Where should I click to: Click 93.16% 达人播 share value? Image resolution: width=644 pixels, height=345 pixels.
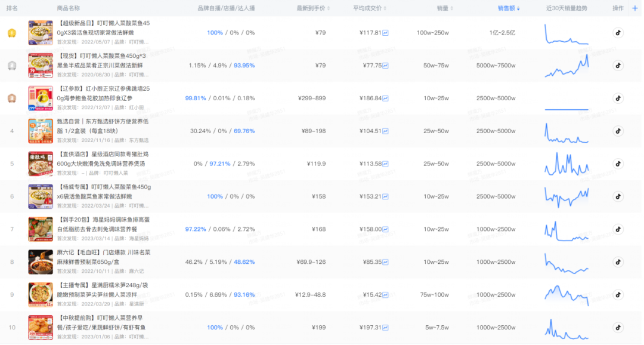tap(245, 295)
